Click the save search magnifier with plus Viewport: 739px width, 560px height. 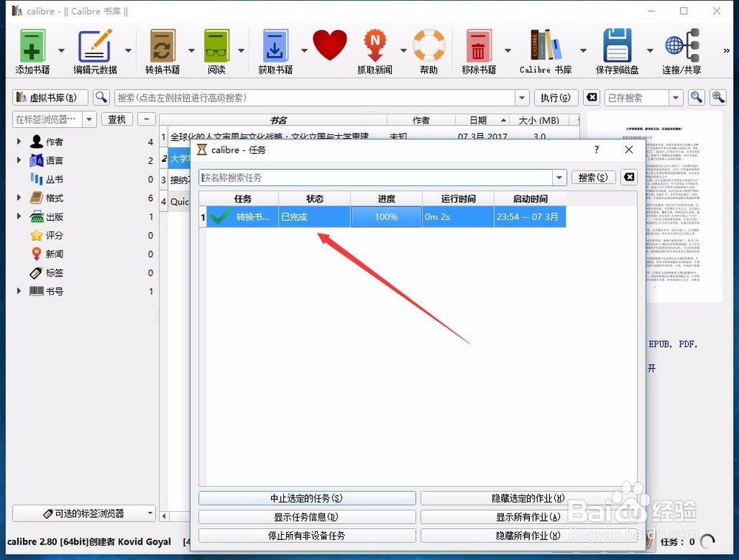pyautogui.click(x=718, y=98)
